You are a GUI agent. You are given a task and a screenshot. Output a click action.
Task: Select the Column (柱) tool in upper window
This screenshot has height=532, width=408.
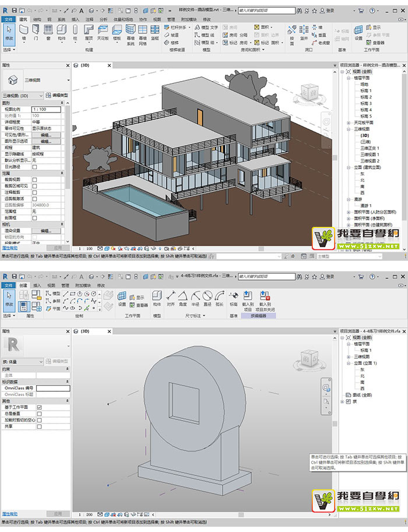point(75,33)
